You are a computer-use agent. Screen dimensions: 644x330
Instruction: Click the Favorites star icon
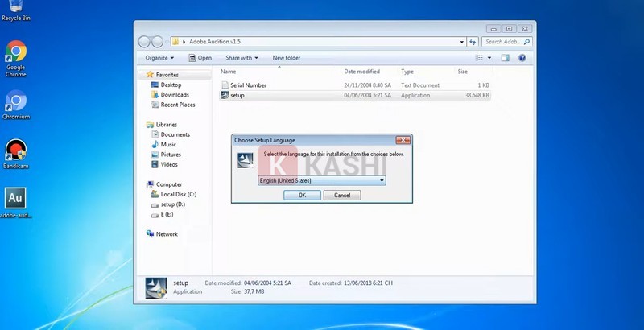(x=150, y=74)
